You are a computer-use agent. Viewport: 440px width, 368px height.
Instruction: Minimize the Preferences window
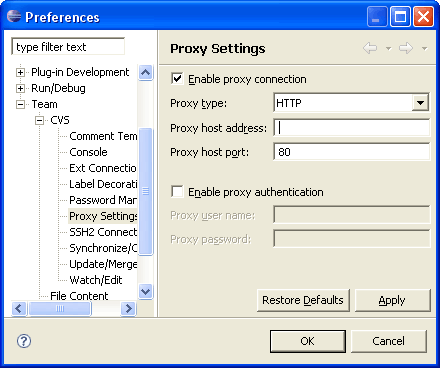(377, 17)
